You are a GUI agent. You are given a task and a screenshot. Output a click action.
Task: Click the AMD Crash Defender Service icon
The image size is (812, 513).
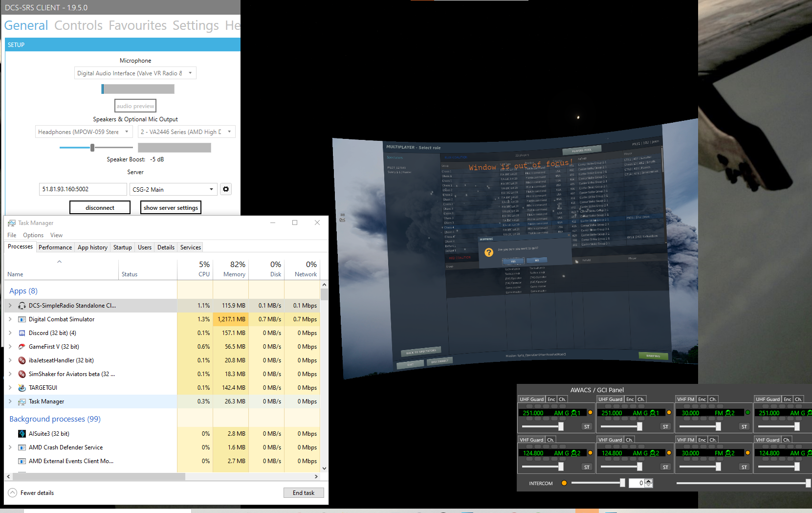[22, 447]
